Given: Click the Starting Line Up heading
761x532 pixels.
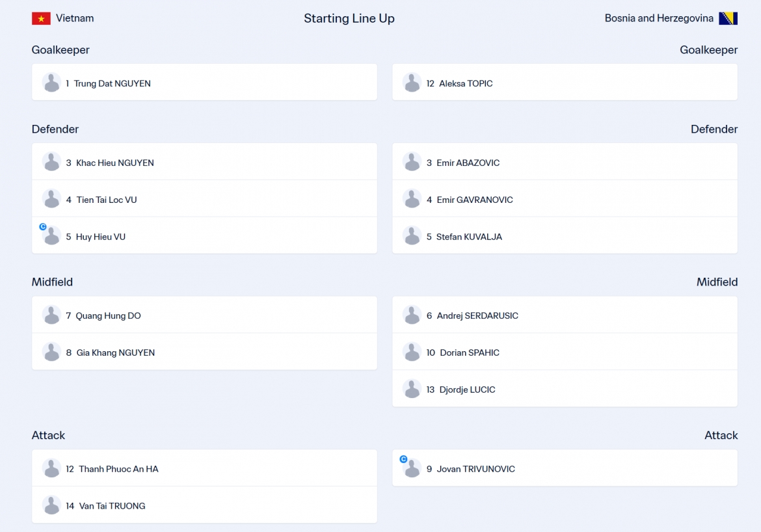Looking at the screenshot, I should coord(349,18).
